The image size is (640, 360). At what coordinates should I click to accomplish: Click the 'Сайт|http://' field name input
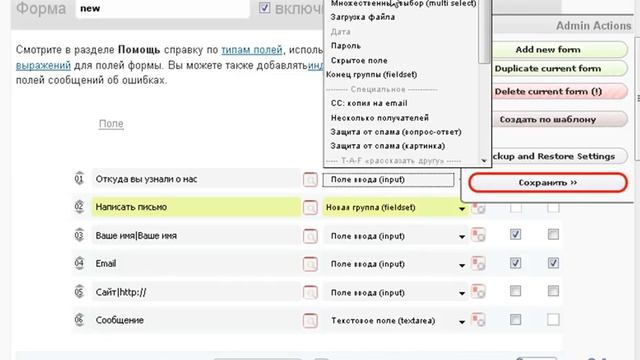196,292
